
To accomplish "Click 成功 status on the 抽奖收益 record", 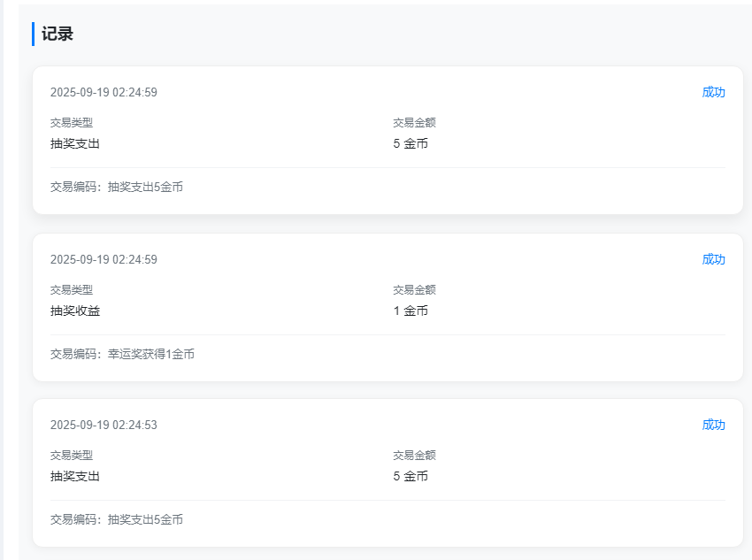I will 713,259.
